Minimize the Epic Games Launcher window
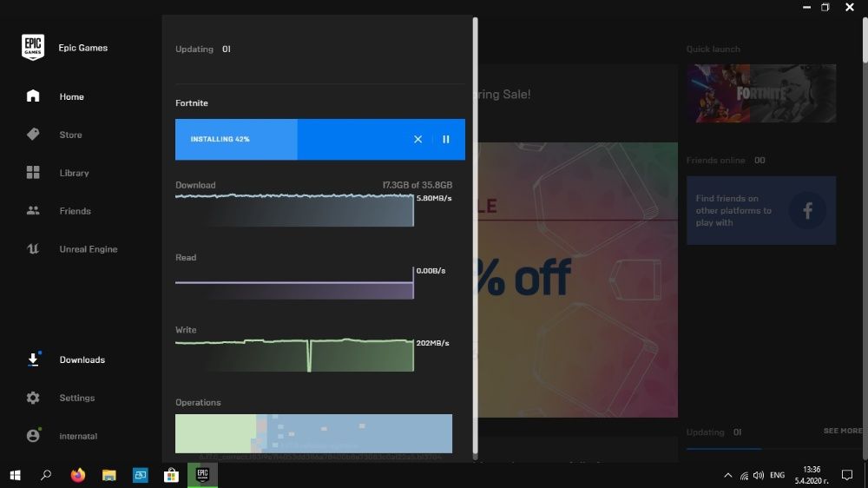The width and height of the screenshot is (868, 488). coord(806,7)
